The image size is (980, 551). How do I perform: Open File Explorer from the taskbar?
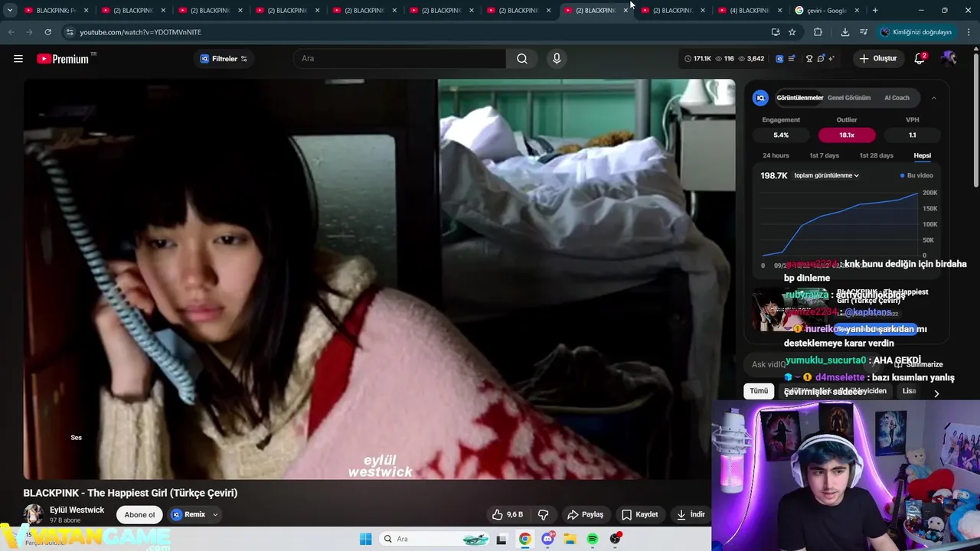[570, 539]
